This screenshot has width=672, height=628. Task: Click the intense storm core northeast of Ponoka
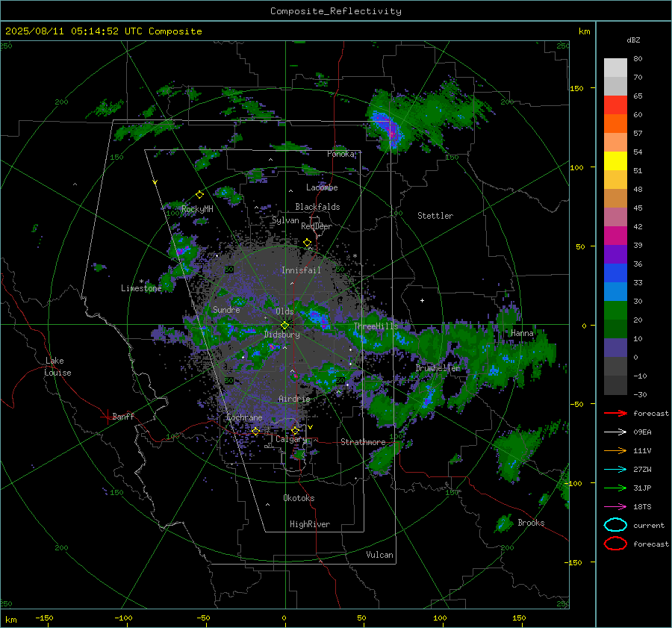click(391, 131)
